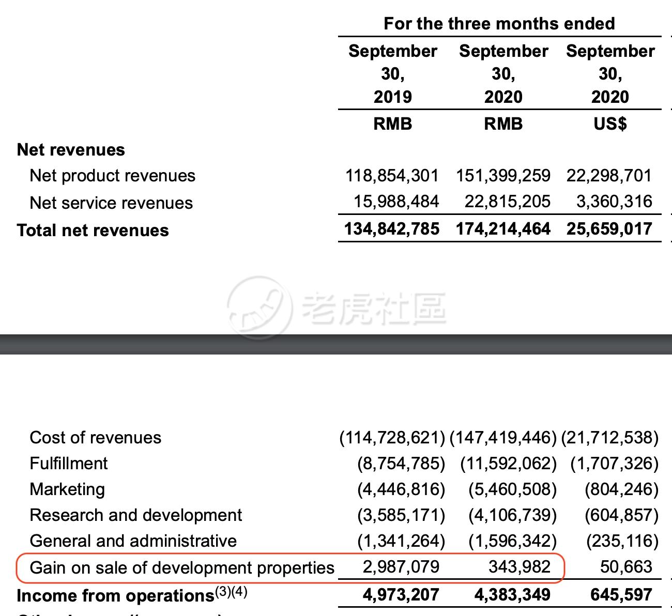The width and height of the screenshot is (672, 616).
Task: Click fulfillment value (8,754,785)
Action: coord(401,464)
